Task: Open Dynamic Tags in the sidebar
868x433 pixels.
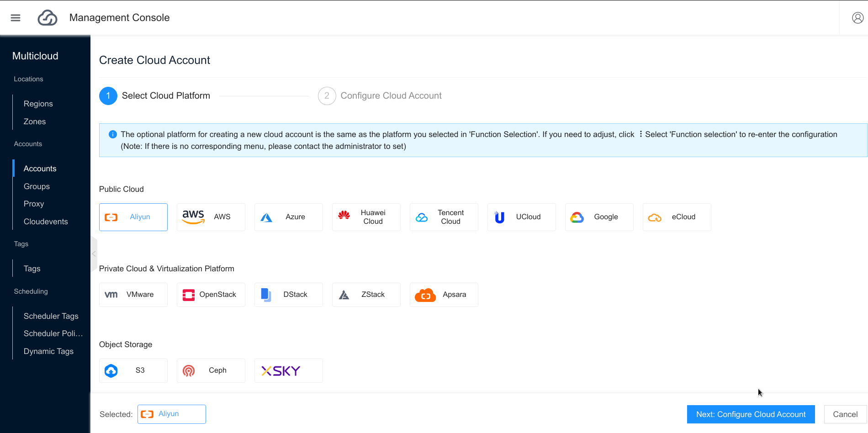Action: 48,351
